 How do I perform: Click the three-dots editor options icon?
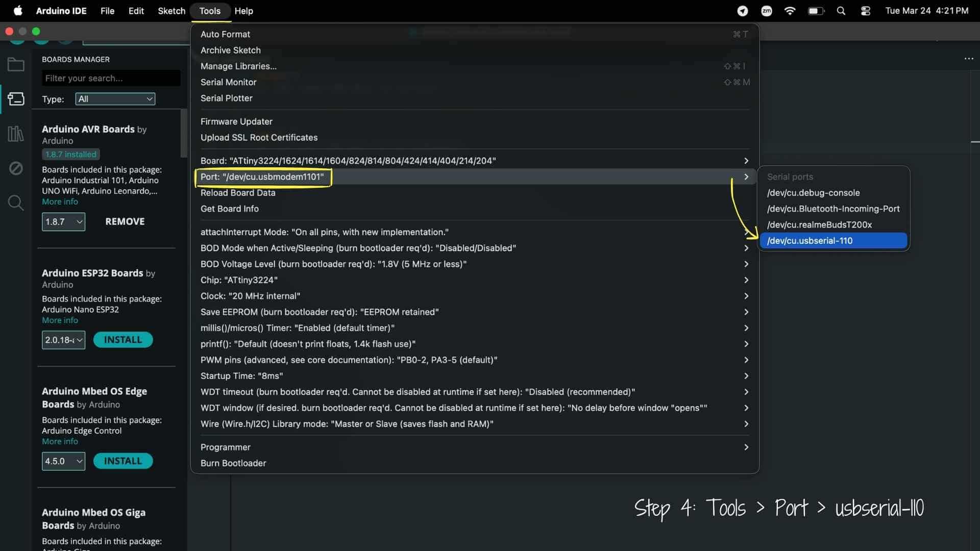point(968,59)
